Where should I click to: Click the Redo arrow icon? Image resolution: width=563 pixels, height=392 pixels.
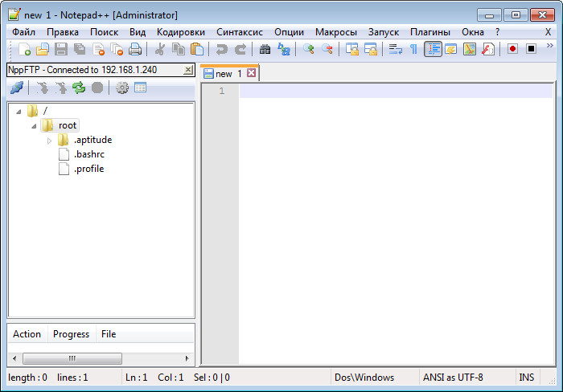[x=240, y=49]
